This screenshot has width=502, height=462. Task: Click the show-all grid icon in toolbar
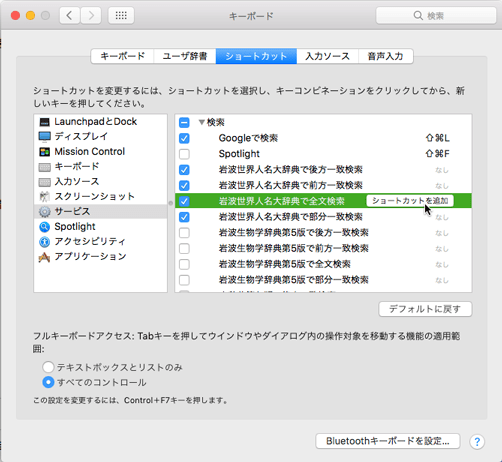[121, 16]
